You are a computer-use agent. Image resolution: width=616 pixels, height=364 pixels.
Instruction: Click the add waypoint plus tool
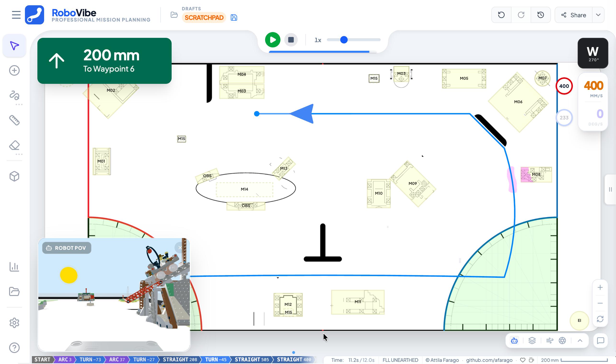pyautogui.click(x=14, y=71)
